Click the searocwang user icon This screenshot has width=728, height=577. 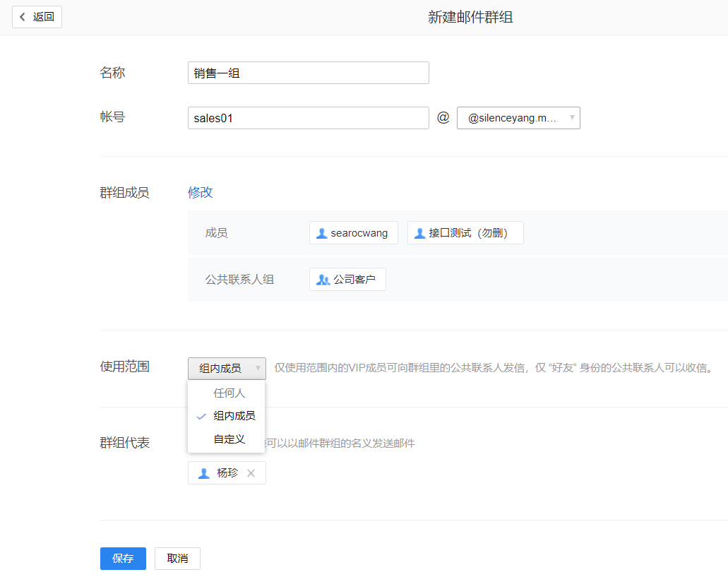(x=322, y=233)
